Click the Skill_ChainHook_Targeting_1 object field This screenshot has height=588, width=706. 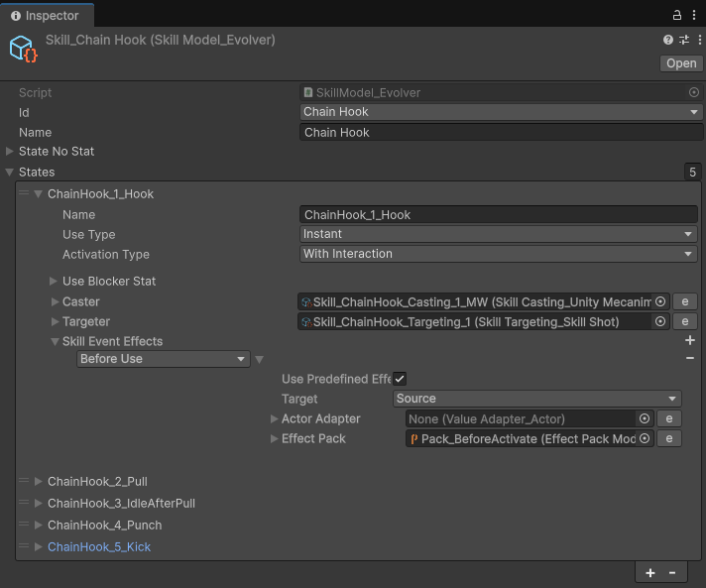click(484, 321)
